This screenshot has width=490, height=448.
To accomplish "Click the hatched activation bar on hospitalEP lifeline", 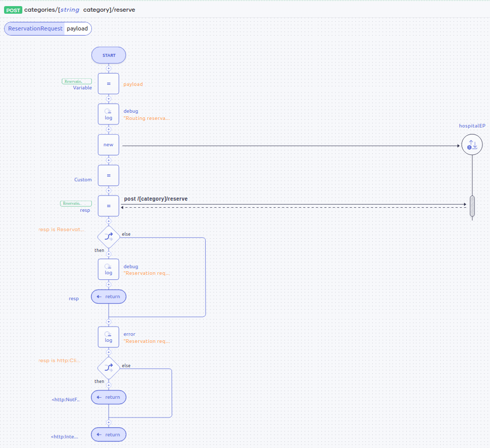I will click(x=472, y=206).
